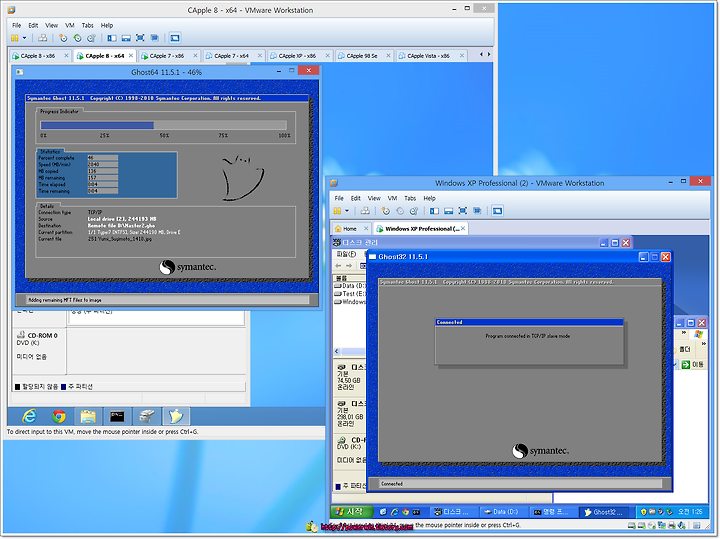Switch to Unity mode in CApple 8 window toolbar

pyautogui.click(x=155, y=38)
